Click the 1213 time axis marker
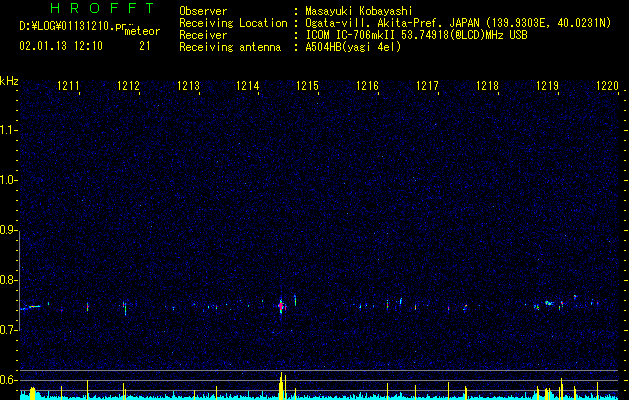The width and height of the screenshot is (629, 400). click(189, 86)
